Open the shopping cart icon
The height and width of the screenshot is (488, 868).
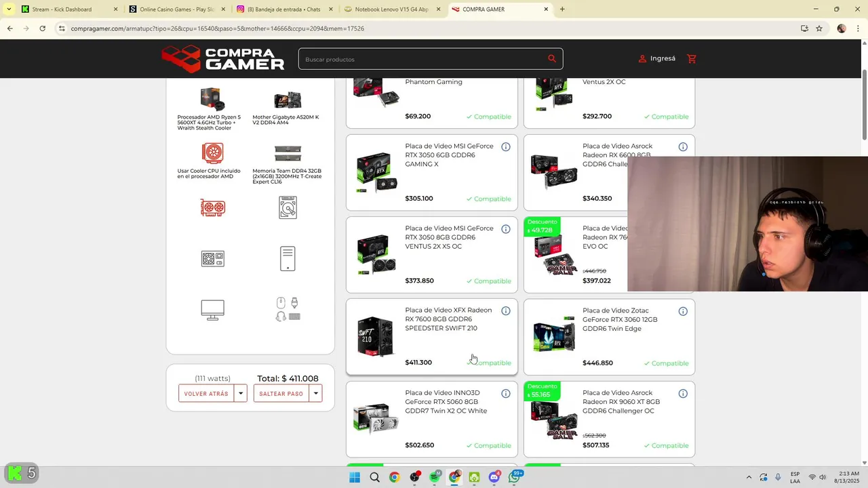tap(692, 59)
